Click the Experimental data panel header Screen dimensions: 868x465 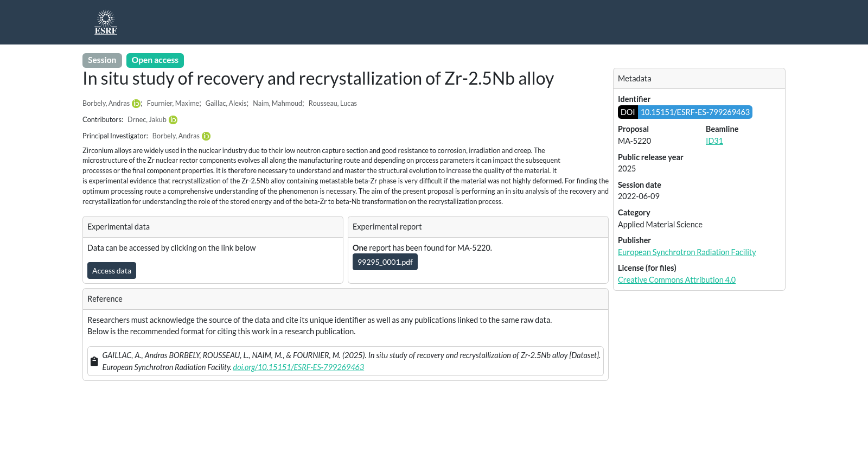(x=213, y=227)
